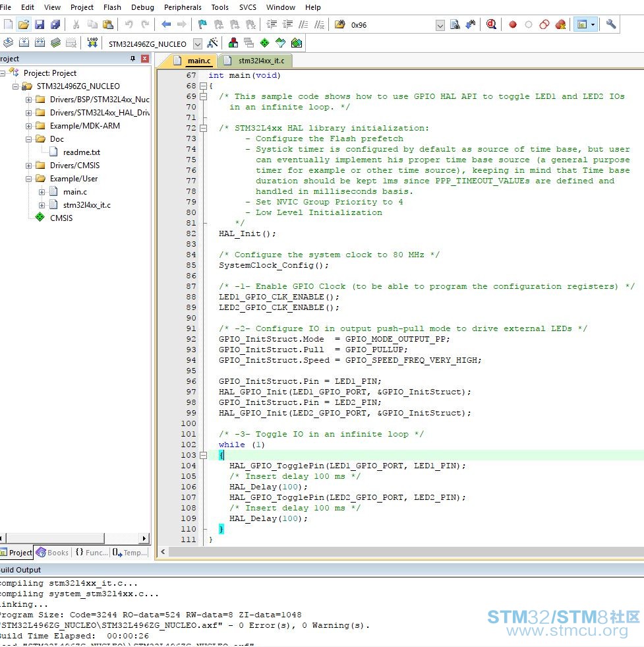Kill all breakpoints with the red X icon
This screenshot has height=647, width=644.
(x=560, y=24)
